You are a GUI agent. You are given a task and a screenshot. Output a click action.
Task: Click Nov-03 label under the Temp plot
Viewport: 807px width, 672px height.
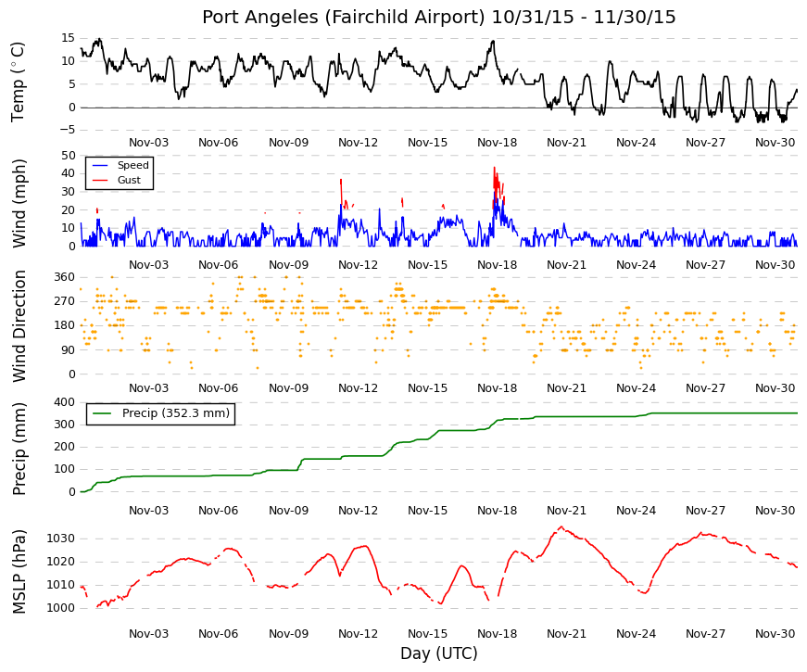coord(149,143)
